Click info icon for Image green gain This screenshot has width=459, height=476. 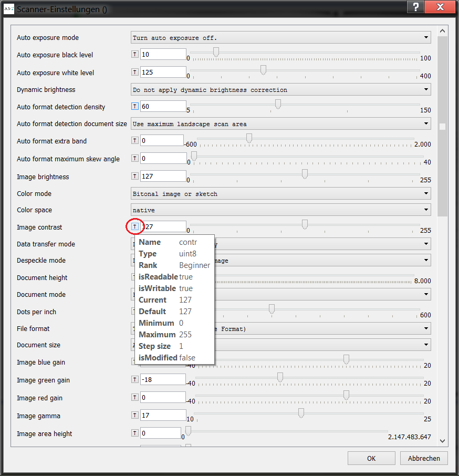click(x=134, y=379)
